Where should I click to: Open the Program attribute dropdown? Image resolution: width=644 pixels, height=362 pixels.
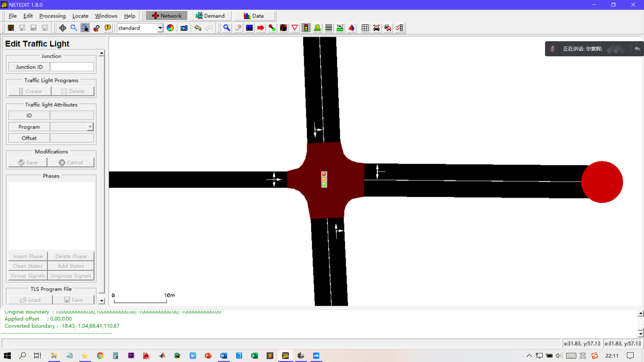point(90,127)
